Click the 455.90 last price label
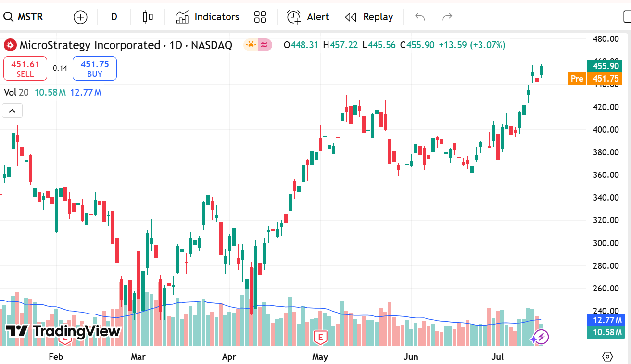The width and height of the screenshot is (631, 364). tap(605, 66)
